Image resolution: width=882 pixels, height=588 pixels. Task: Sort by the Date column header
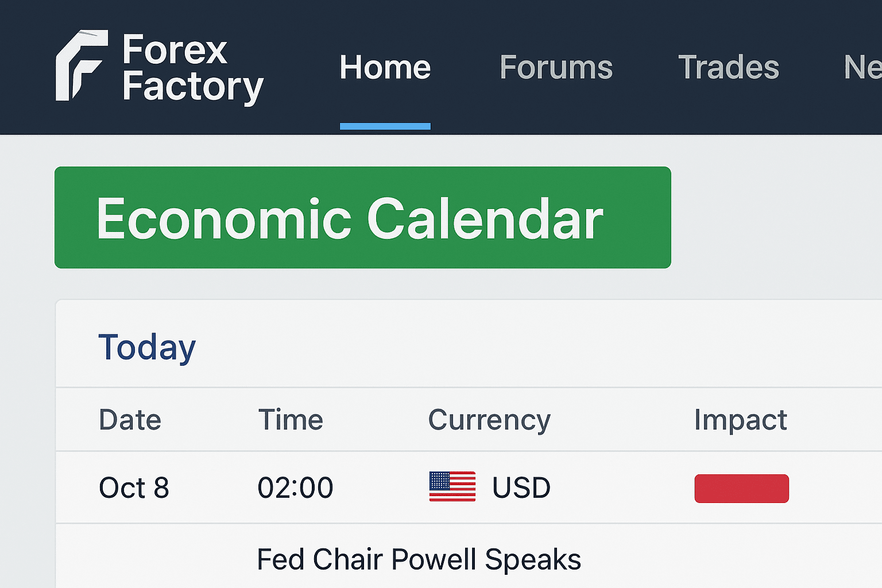(130, 420)
